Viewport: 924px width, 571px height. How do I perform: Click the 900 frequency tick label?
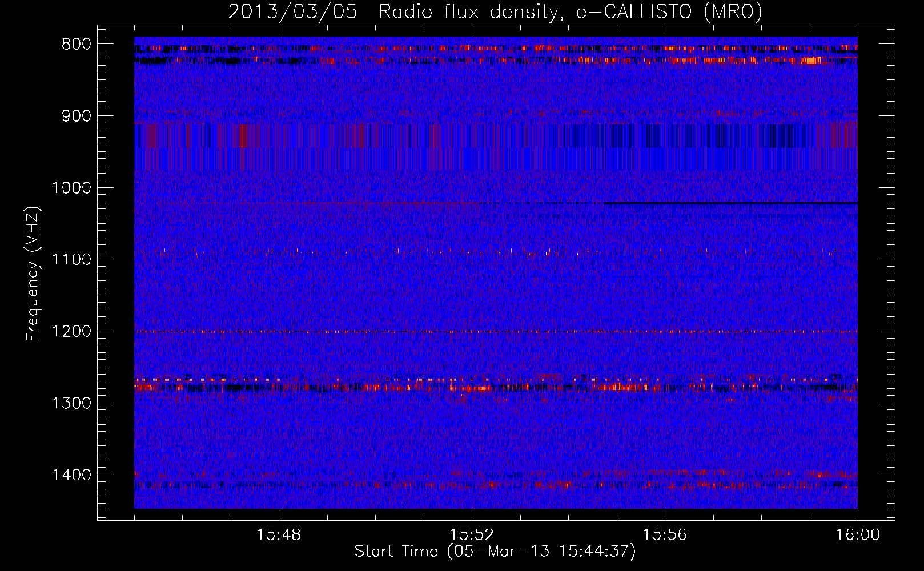point(77,116)
